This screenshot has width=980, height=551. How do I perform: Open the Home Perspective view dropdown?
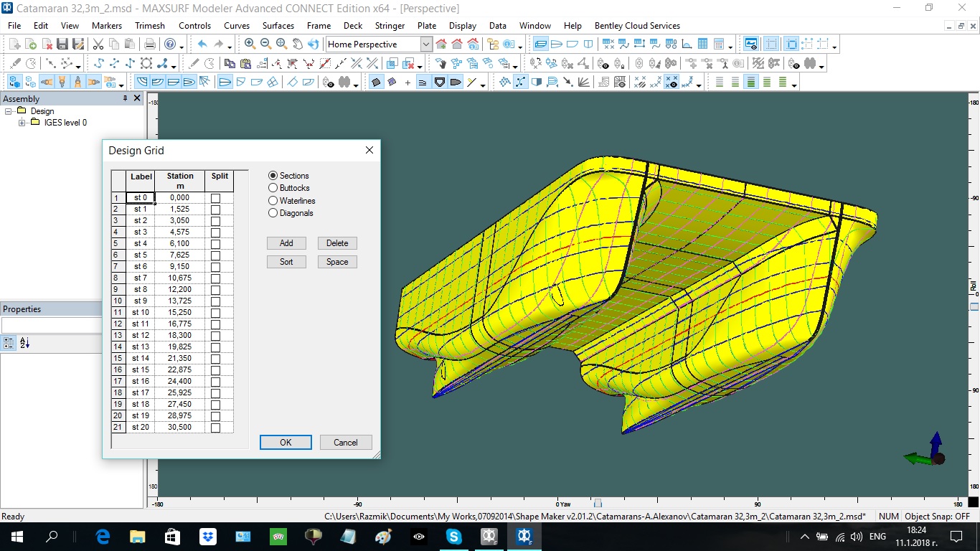tap(426, 44)
